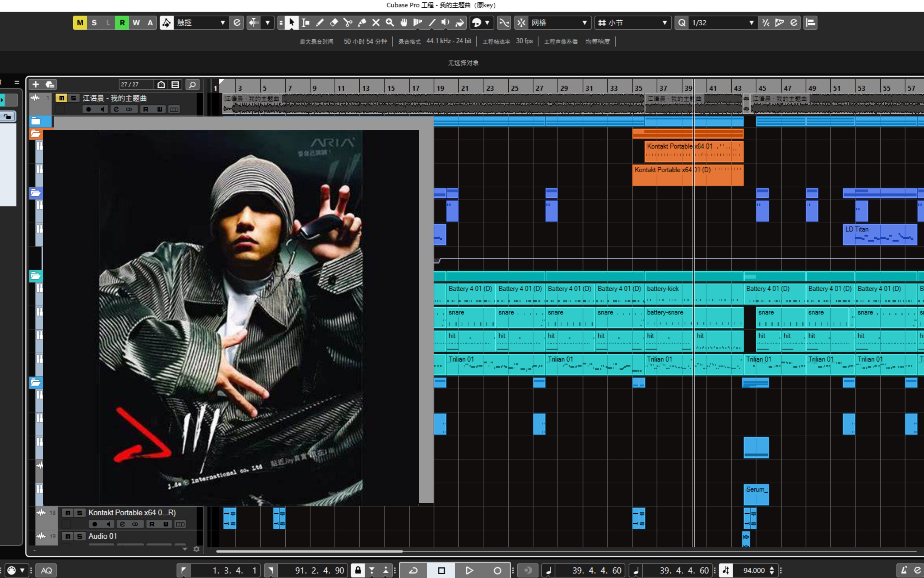The width and height of the screenshot is (924, 578).
Task: Click the tempo value 94.000 field
Action: (x=754, y=570)
